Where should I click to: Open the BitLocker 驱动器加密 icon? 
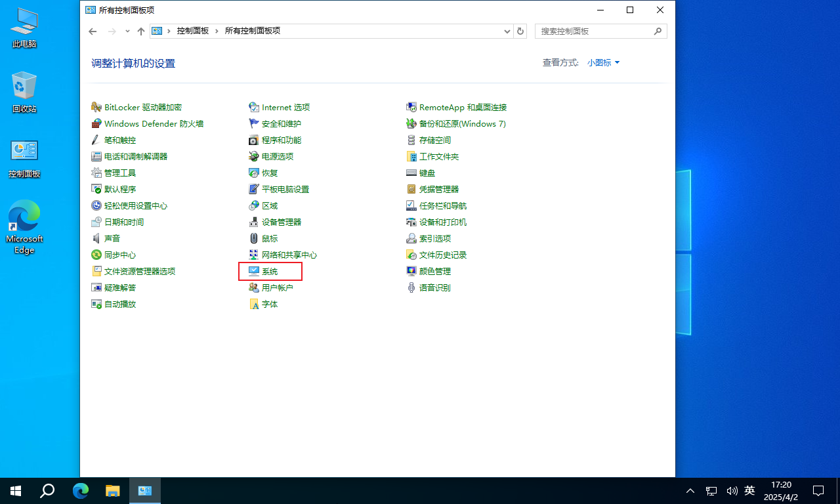96,107
